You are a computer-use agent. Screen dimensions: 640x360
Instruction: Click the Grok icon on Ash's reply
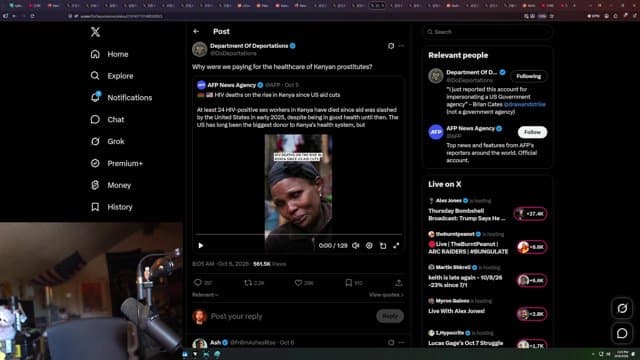391,342
